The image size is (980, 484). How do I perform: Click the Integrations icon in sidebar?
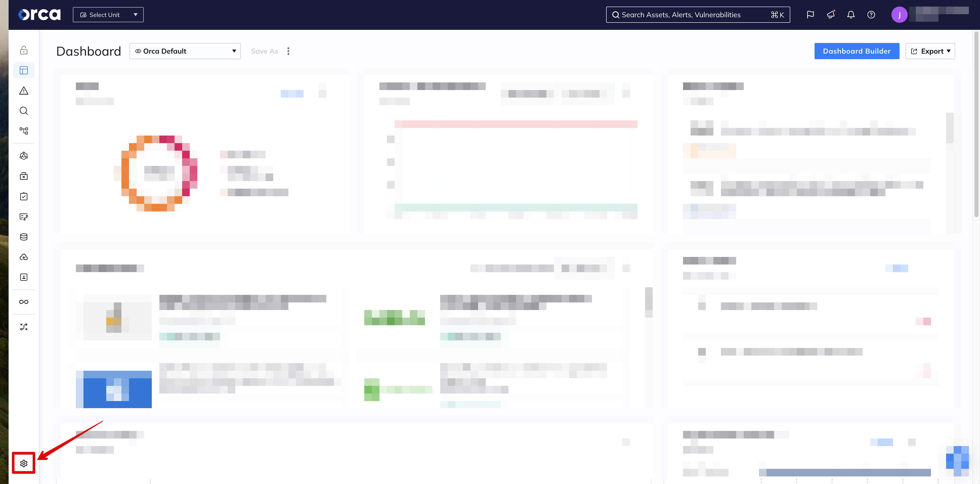click(24, 302)
